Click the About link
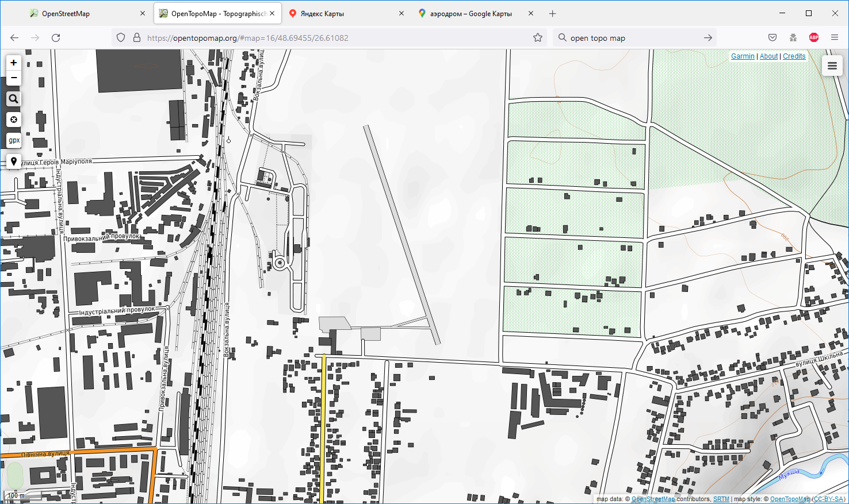This screenshot has height=504, width=849. tap(768, 56)
